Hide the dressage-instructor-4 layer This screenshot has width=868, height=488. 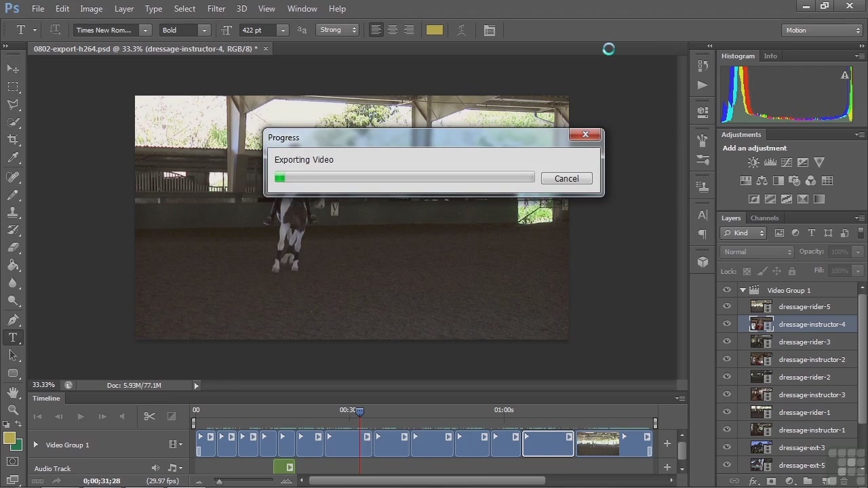(727, 324)
